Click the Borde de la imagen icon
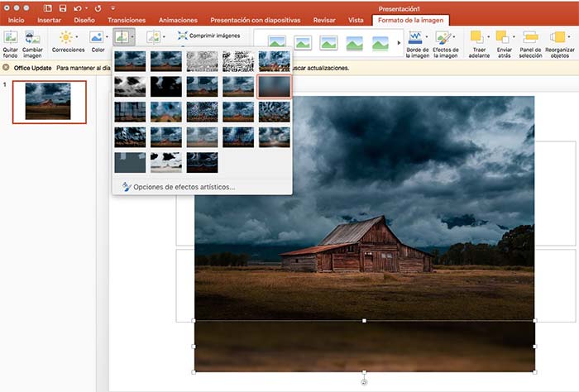 coord(415,37)
